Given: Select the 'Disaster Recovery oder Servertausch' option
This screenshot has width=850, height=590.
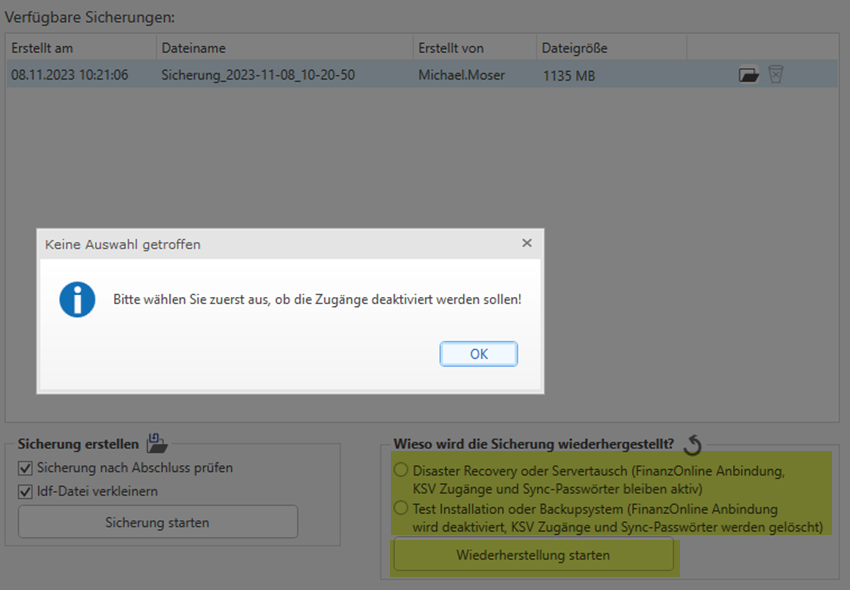Looking at the screenshot, I should pyautogui.click(x=400, y=469).
